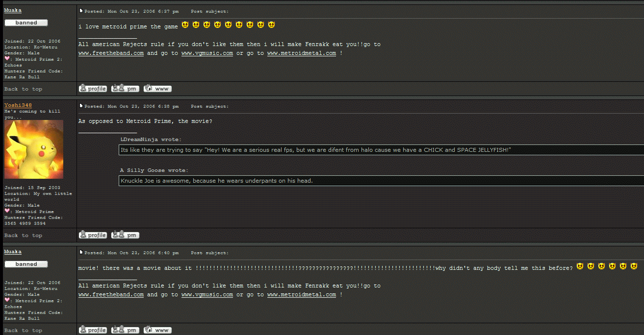Click the post icon beside the 6:40 pm post
The height and width of the screenshot is (335, 644).
tap(81, 253)
